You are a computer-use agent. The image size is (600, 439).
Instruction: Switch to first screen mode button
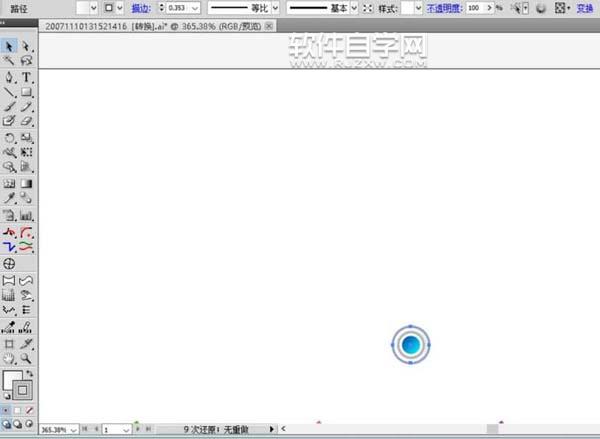[x=6, y=424]
